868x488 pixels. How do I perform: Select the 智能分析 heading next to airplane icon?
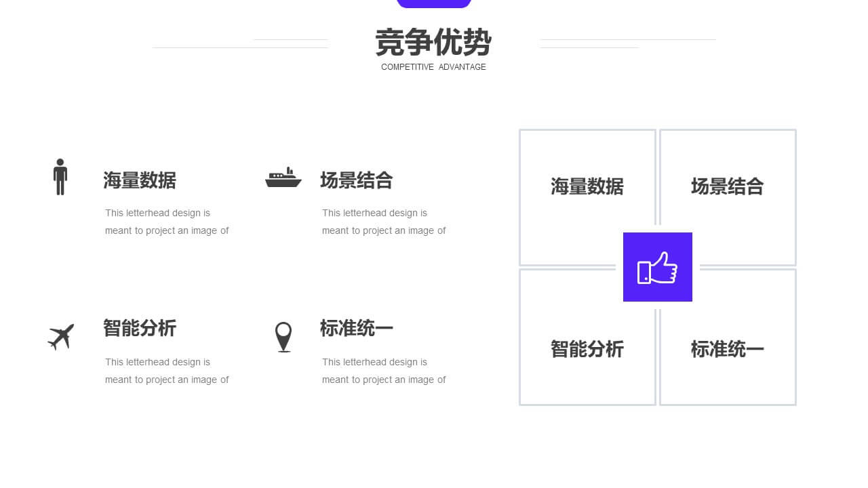140,328
